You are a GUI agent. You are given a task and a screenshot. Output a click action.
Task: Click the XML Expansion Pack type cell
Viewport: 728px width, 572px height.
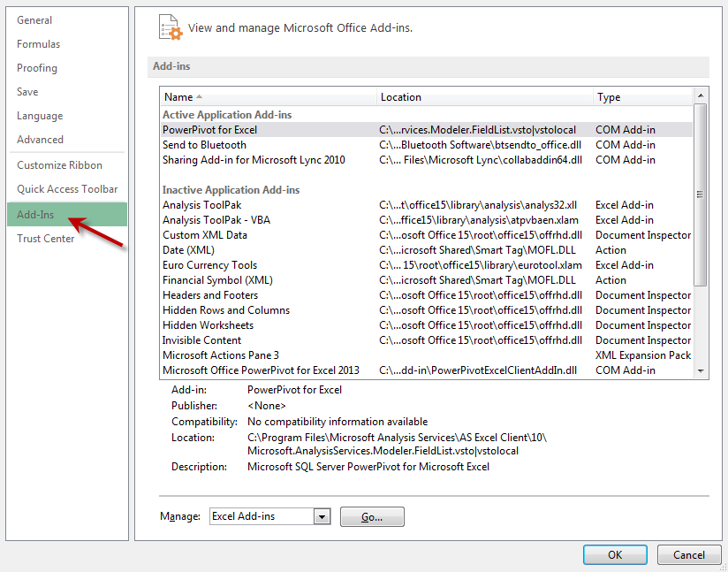[x=643, y=355]
